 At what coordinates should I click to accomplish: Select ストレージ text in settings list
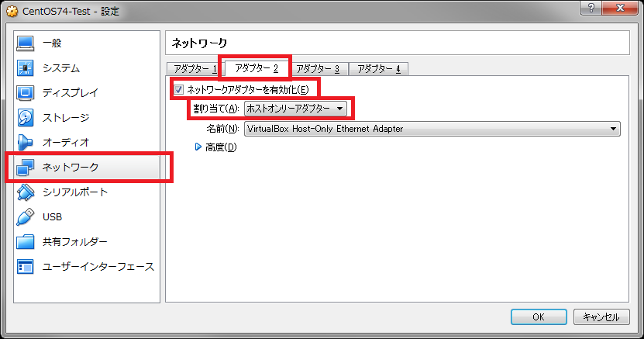[66, 118]
